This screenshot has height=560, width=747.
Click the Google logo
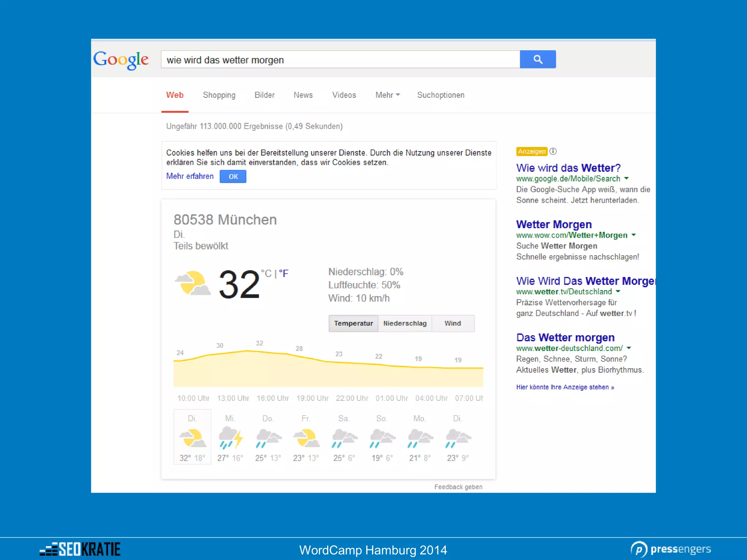point(121,59)
